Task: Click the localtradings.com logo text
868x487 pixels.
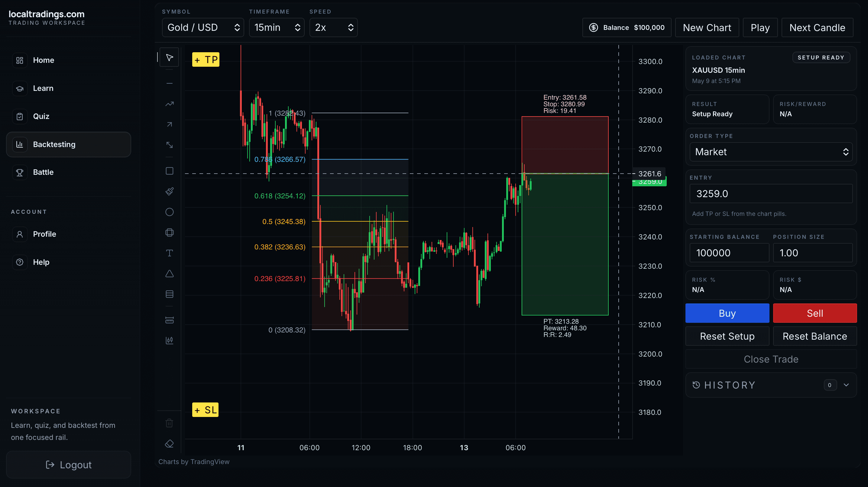Action: click(47, 14)
